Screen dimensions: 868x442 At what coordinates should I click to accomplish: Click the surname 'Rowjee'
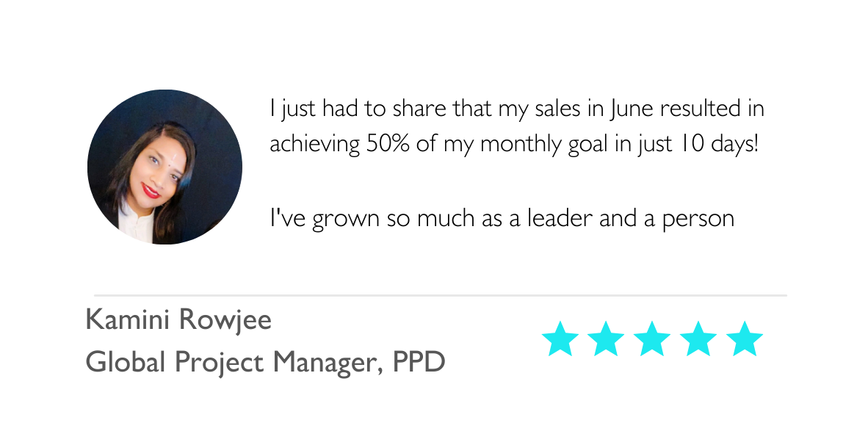226,321
